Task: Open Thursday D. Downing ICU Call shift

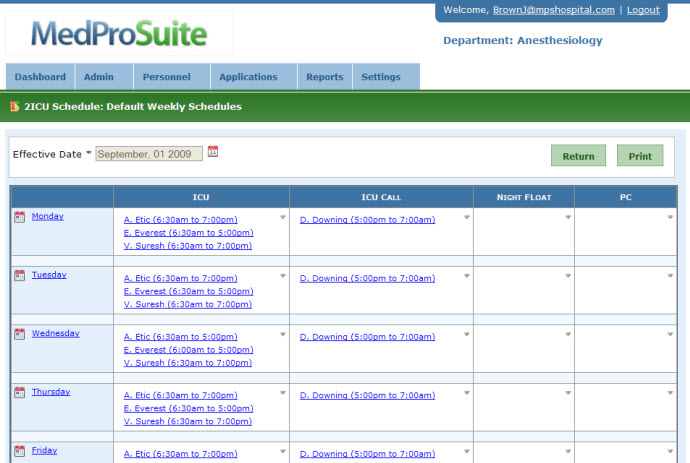Action: 367,395
